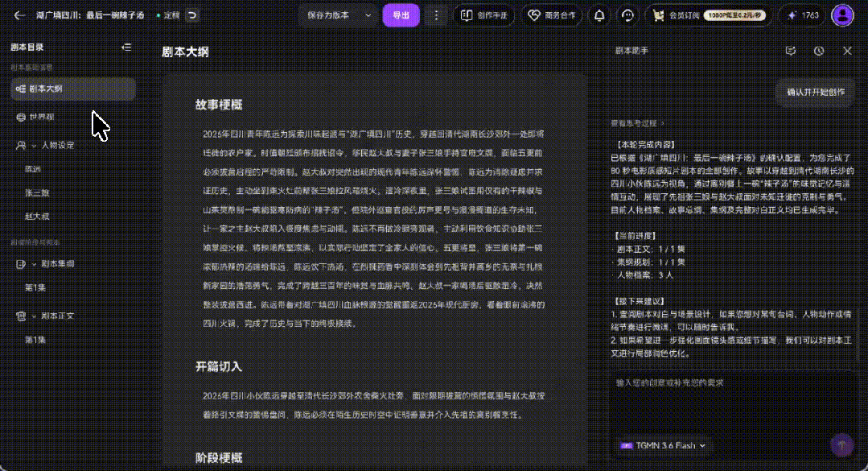Viewport: 868px width, 471px height.
Task: Open the 创作手册 guide
Action: pos(483,15)
